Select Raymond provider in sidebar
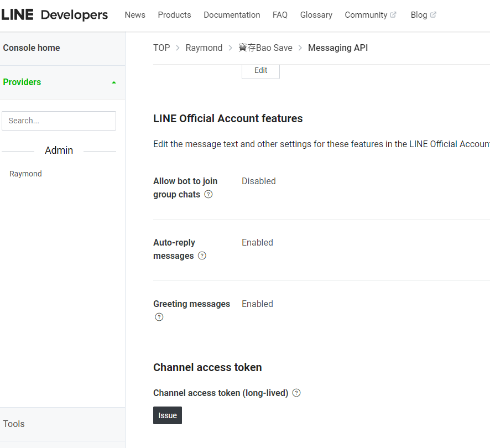 click(x=25, y=174)
